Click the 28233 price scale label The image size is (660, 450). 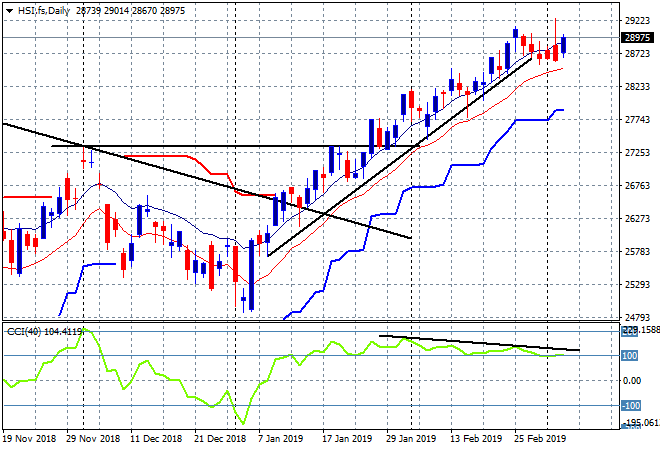637,87
